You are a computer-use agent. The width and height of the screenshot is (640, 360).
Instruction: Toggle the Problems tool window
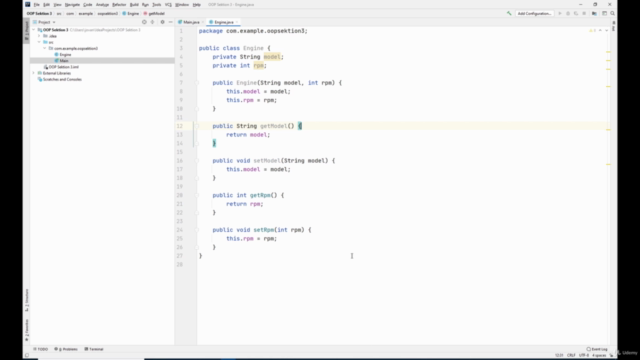pos(66,349)
